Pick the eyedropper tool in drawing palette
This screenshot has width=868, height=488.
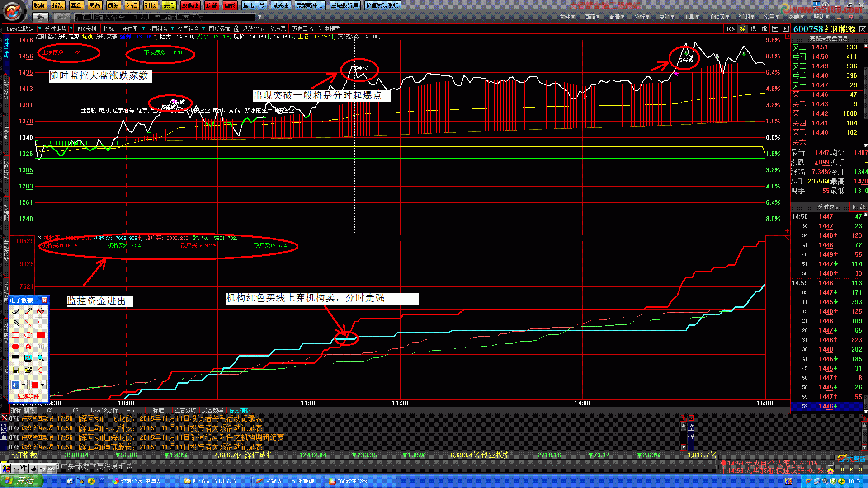click(x=28, y=311)
